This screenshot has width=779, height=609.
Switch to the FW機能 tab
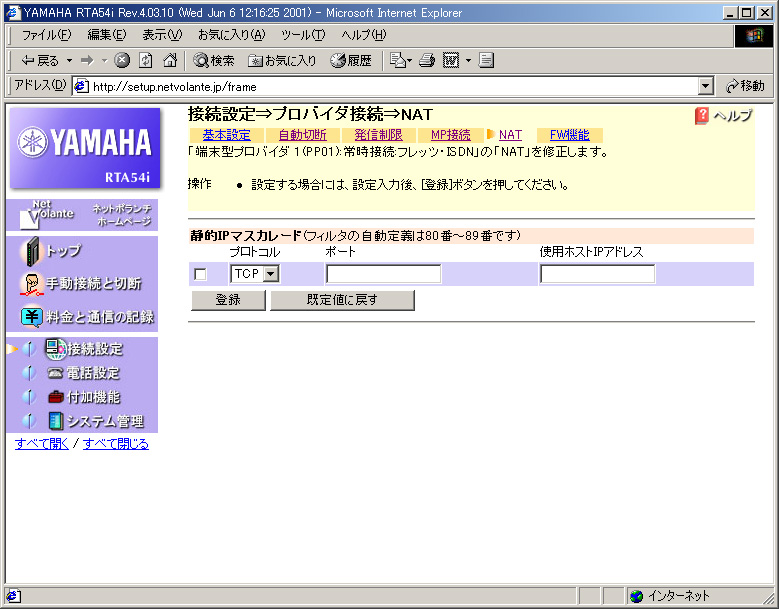pyautogui.click(x=569, y=135)
